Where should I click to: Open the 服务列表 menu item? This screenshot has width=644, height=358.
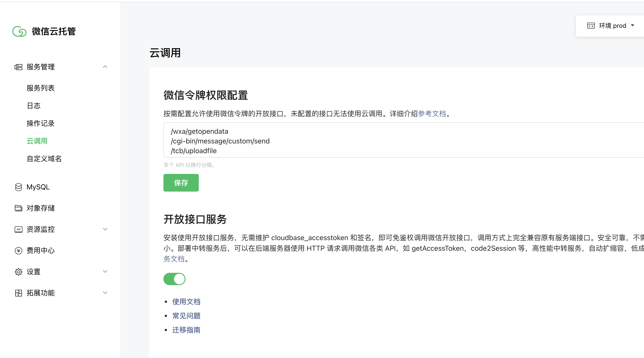click(40, 88)
